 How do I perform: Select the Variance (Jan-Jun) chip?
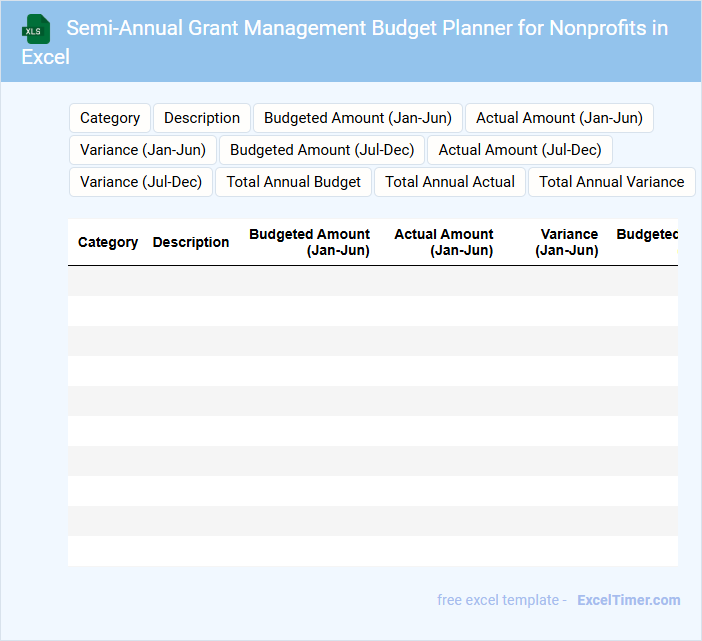143,150
